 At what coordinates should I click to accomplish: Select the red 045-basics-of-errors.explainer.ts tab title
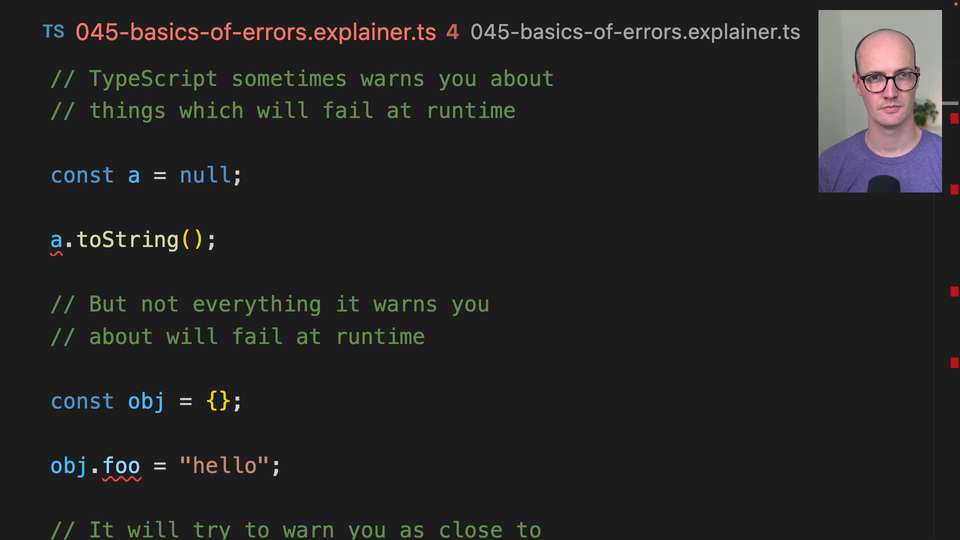(256, 32)
